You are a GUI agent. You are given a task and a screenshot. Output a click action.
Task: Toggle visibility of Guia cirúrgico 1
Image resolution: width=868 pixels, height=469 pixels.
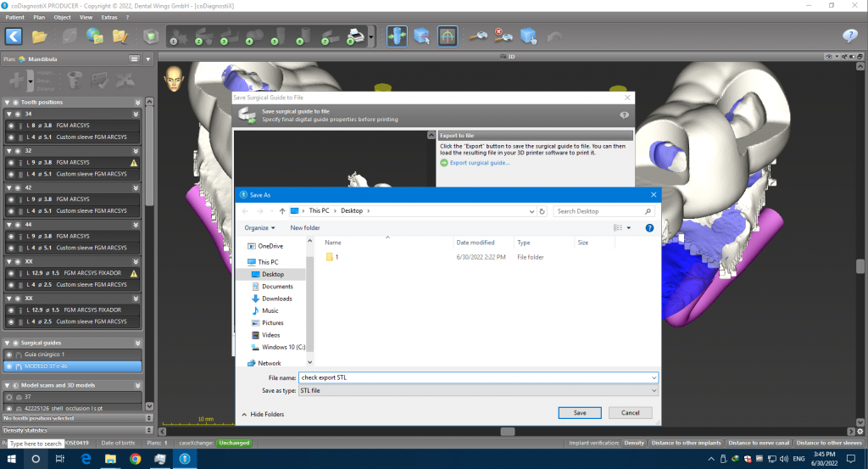(10, 355)
